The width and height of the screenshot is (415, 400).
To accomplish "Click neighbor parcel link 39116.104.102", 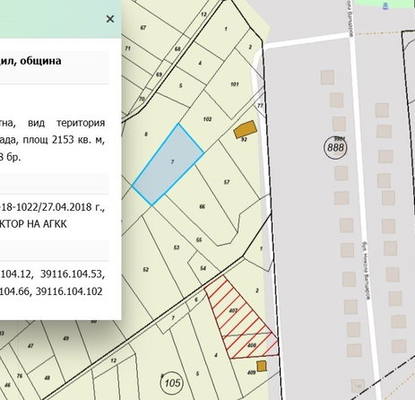I will [x=69, y=292].
